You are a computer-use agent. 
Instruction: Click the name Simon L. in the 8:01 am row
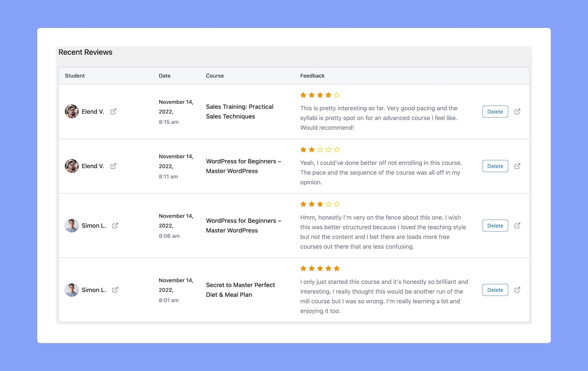[x=94, y=290]
